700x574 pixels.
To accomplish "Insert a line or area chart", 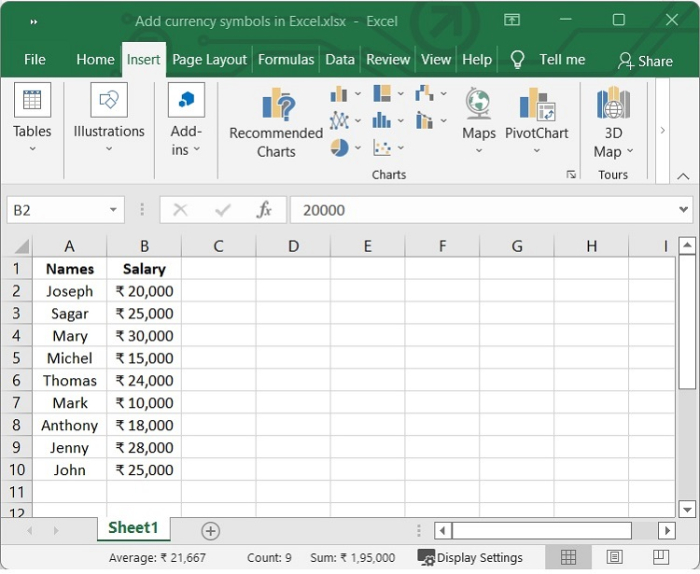I will 338,121.
